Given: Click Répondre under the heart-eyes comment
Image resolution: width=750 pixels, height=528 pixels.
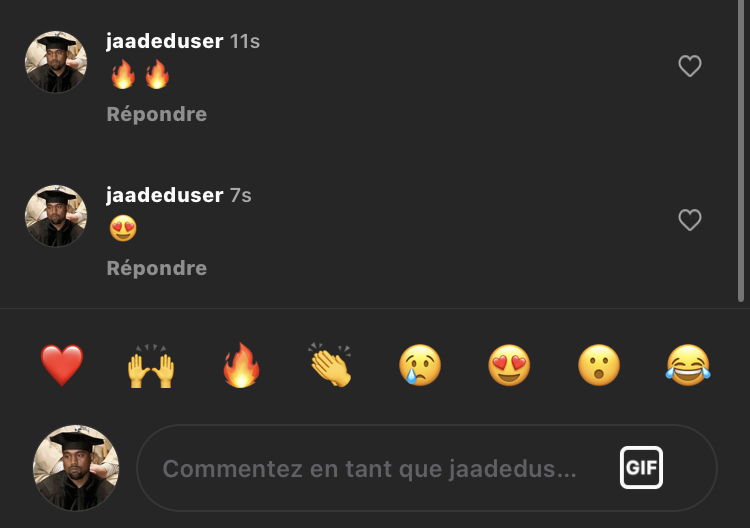Looking at the screenshot, I should pyautogui.click(x=157, y=268).
